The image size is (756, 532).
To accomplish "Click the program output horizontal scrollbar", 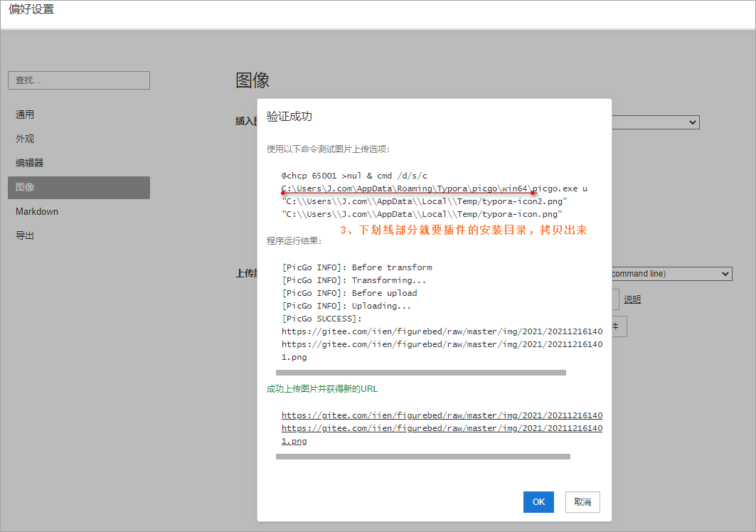I will point(420,373).
